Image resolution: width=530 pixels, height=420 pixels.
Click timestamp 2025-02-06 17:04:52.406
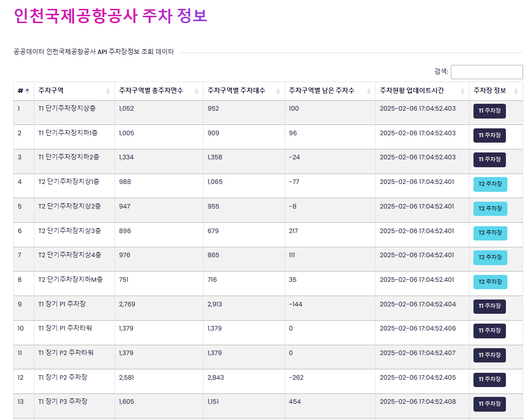click(x=418, y=329)
